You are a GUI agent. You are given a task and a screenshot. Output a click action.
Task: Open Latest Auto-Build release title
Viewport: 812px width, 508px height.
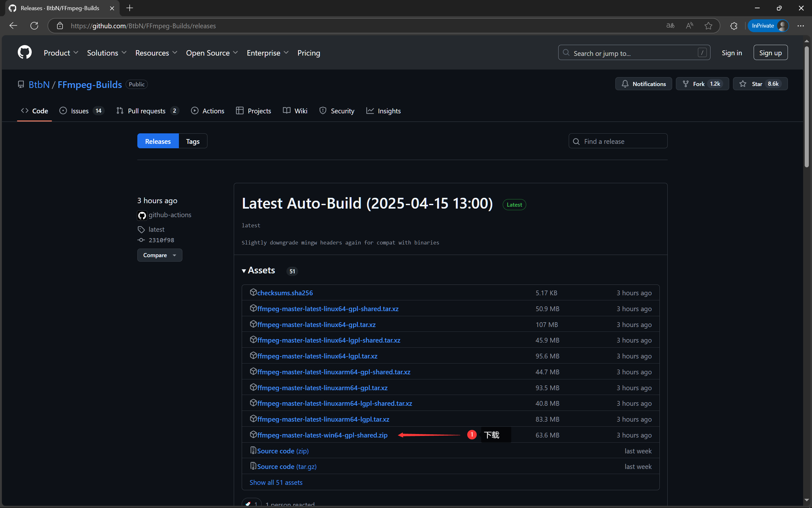[x=367, y=203]
